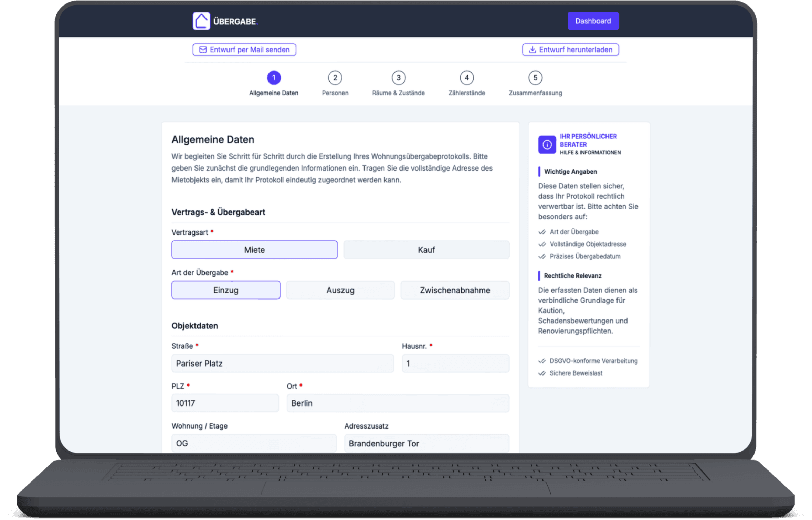
Task: Click the envelope icon in mail button
Action: pyautogui.click(x=203, y=50)
